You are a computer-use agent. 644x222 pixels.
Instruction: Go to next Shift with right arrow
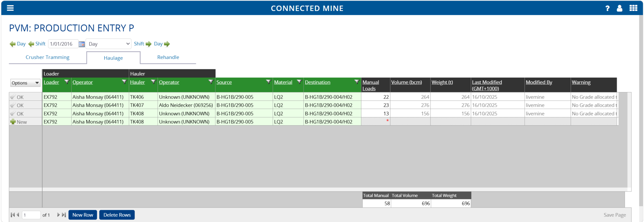pyautogui.click(x=148, y=44)
